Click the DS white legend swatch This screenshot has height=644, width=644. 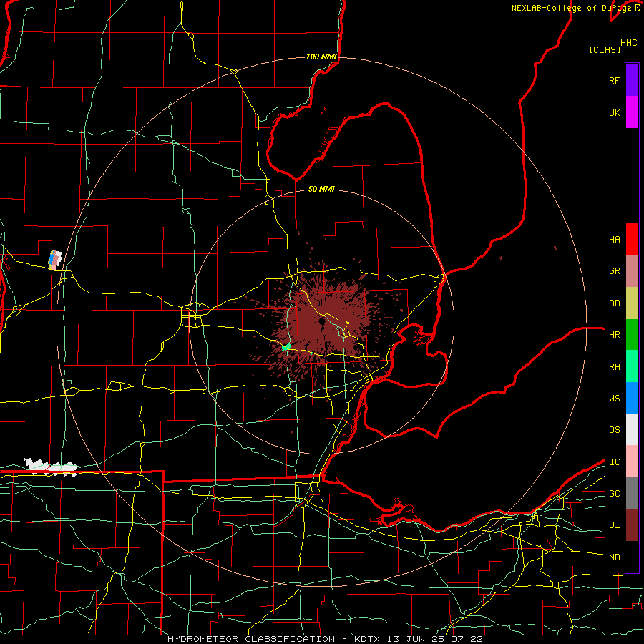[x=632, y=429]
